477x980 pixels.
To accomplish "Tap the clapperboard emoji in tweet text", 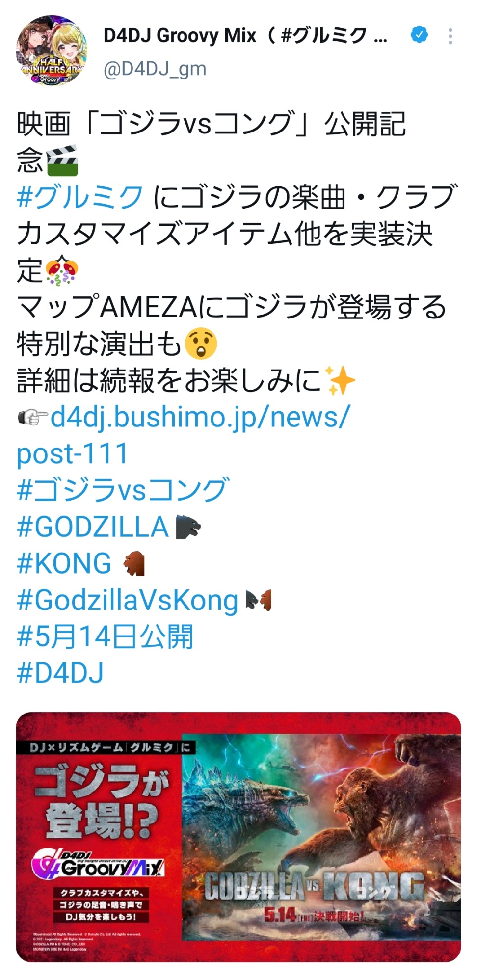I will tap(62, 160).
